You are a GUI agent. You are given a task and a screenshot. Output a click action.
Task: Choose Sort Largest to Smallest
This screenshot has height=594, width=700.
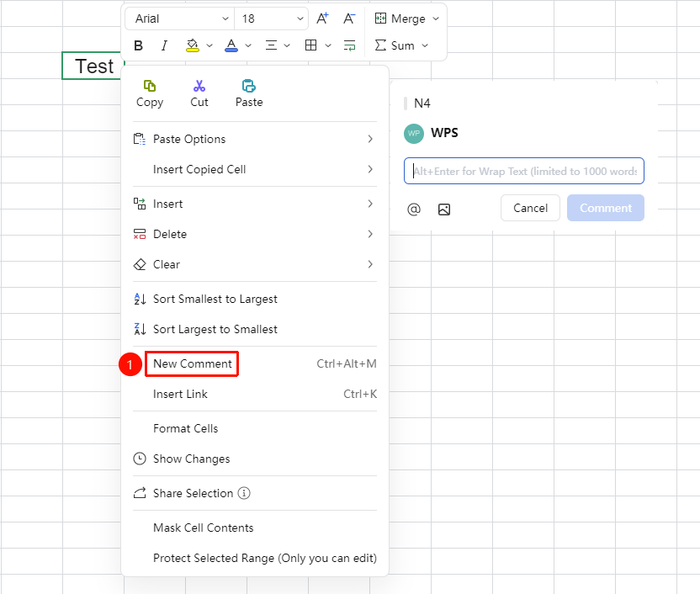pyautogui.click(x=255, y=329)
